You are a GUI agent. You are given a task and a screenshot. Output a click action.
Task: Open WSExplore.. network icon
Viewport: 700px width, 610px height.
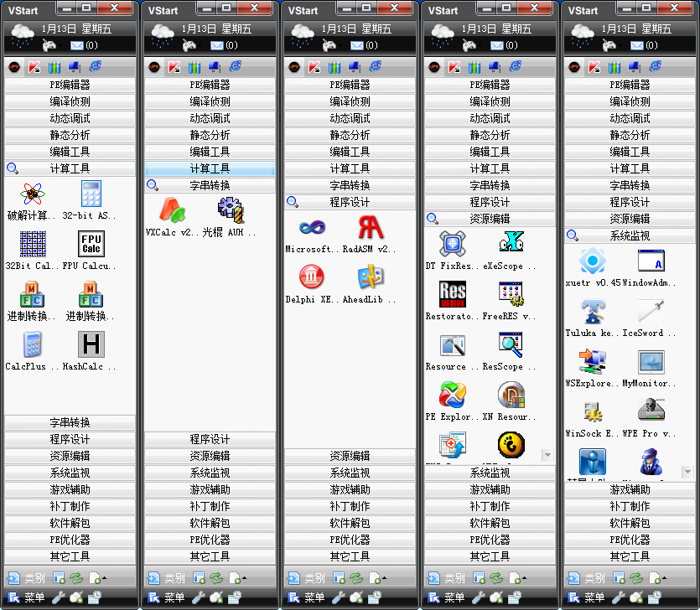(x=593, y=361)
